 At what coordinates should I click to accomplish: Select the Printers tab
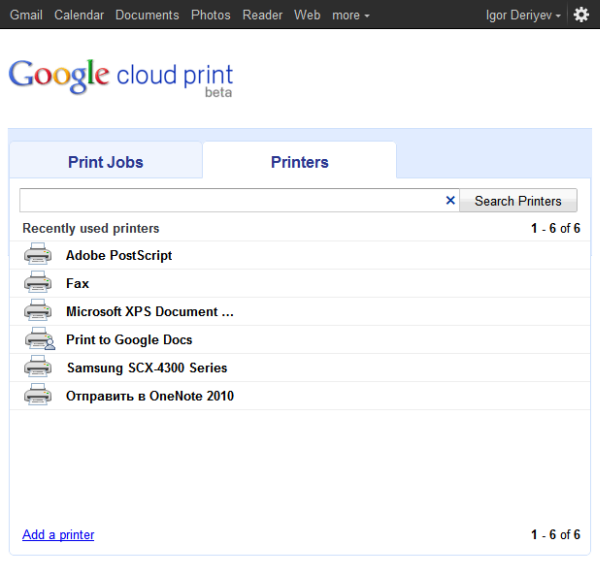tap(299, 162)
